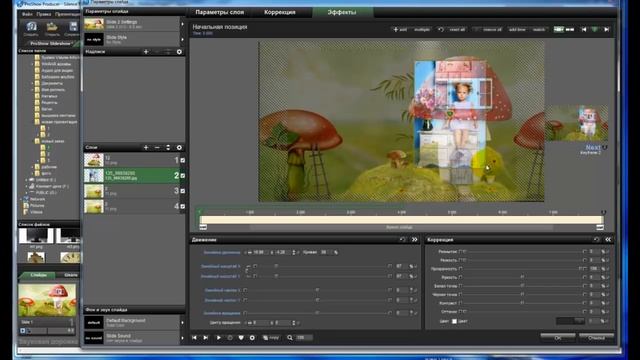This screenshot has width=640, height=360.
Task: Toggle visibility checkbox of layer 4
Action: pyautogui.click(x=182, y=206)
